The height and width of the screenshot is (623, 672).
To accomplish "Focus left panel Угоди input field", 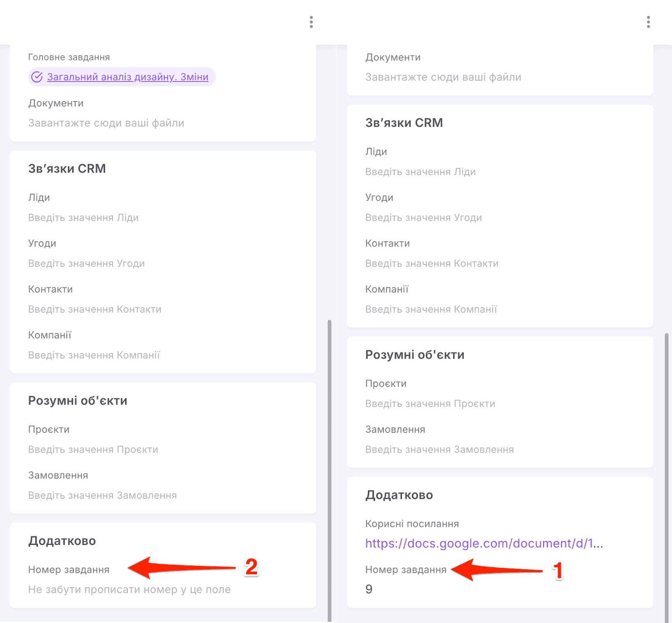I will pyautogui.click(x=87, y=264).
